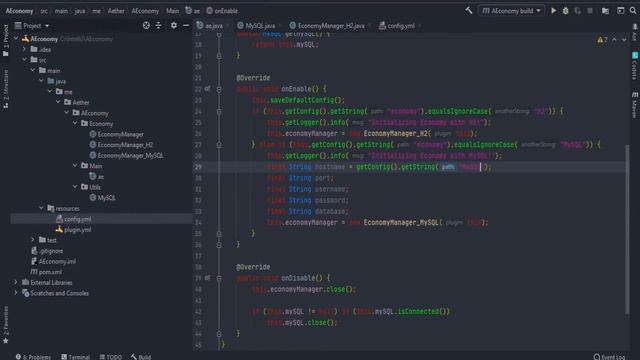Click override gutter icon beside onDisable
Viewport: 640px width, 360px height.
click(x=207, y=278)
